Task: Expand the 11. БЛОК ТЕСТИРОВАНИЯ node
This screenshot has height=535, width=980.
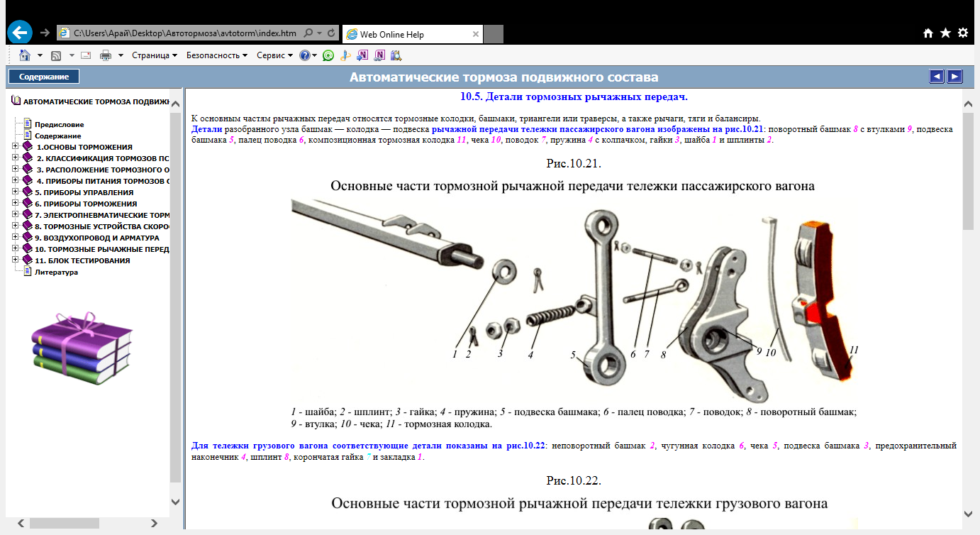Action: (16, 260)
